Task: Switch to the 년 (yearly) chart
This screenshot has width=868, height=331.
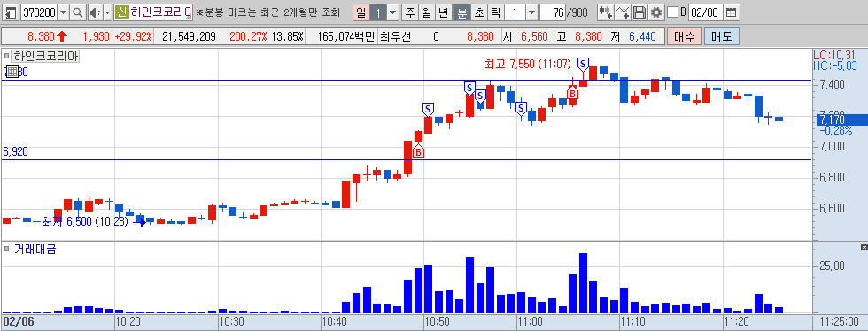Action: click(444, 12)
